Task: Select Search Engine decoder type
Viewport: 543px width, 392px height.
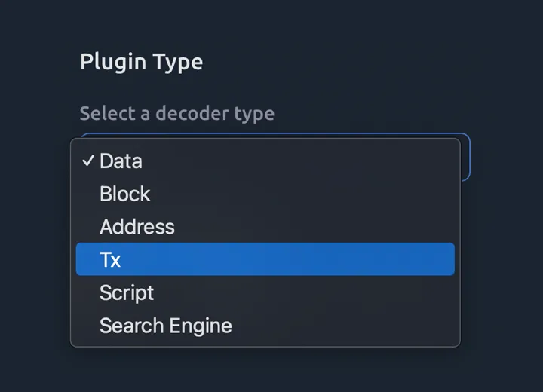Action: point(166,326)
